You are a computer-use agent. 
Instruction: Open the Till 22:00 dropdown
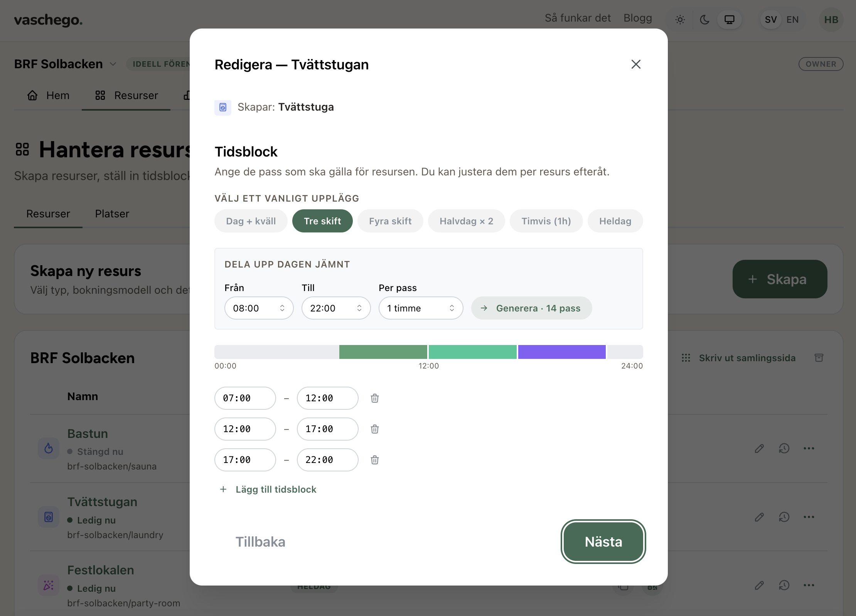tap(336, 308)
